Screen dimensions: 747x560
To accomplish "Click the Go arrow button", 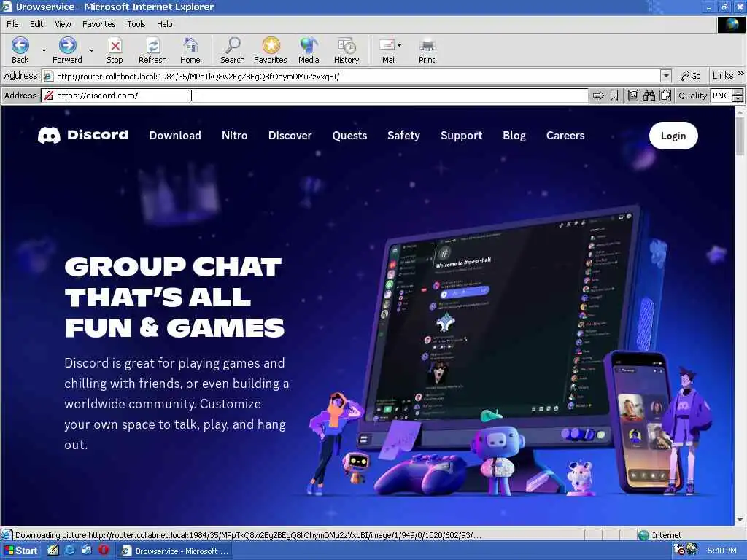I will [690, 76].
